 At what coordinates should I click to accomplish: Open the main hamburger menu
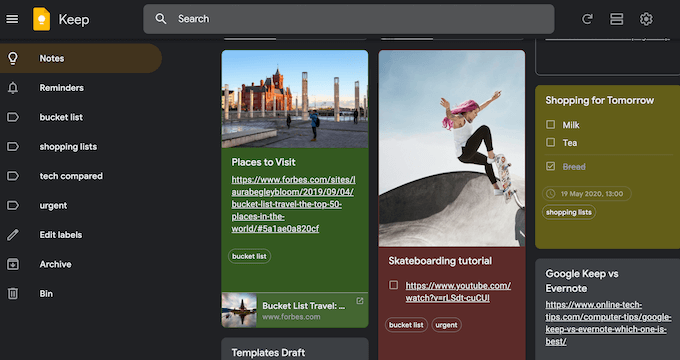pos(12,19)
